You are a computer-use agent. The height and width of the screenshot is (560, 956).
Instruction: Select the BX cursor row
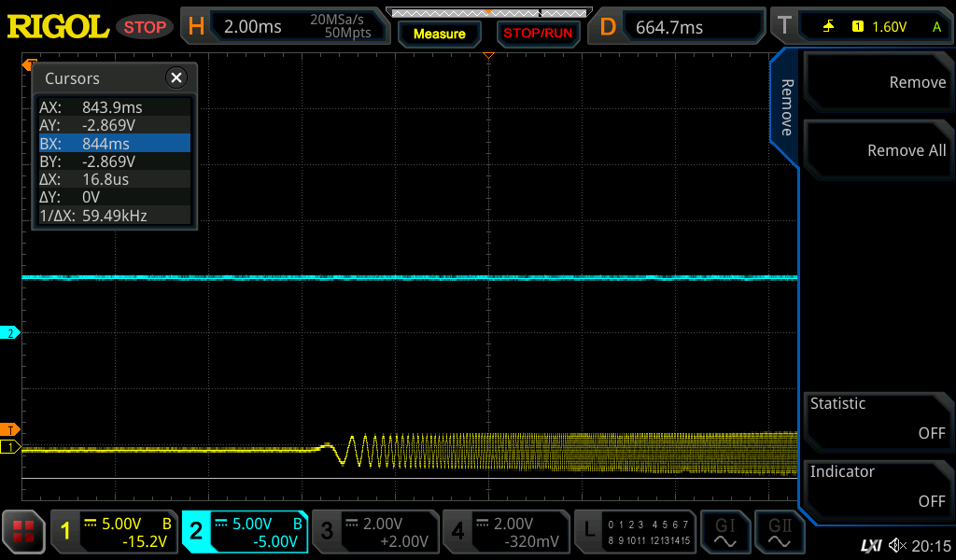113,144
